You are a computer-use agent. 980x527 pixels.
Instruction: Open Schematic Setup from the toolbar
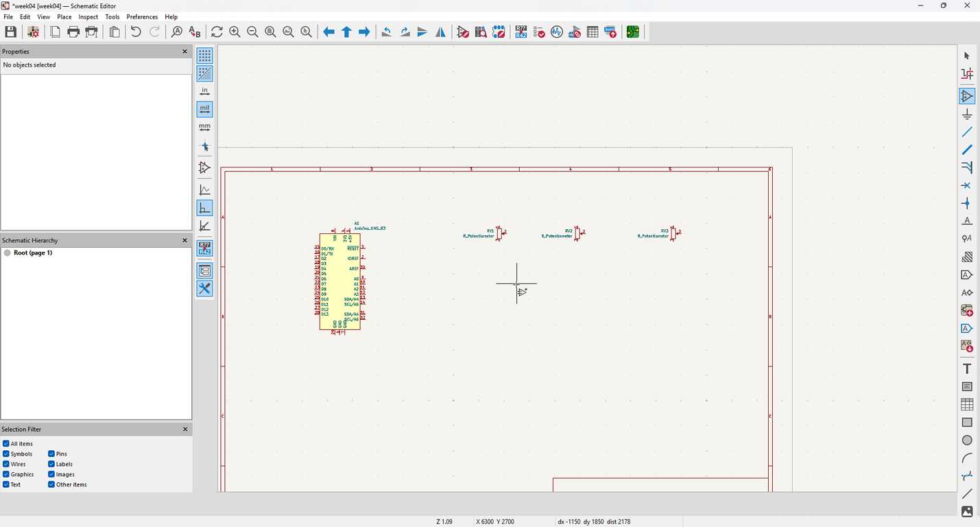pos(33,32)
